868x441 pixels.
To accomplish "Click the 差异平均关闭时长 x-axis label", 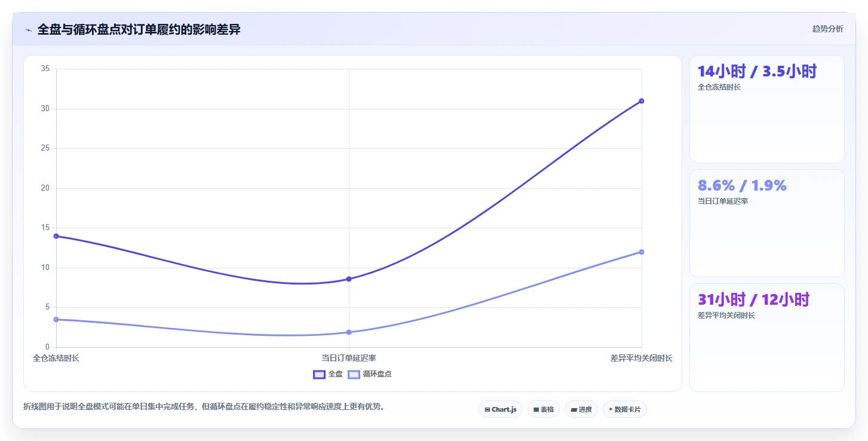I will pyautogui.click(x=642, y=358).
